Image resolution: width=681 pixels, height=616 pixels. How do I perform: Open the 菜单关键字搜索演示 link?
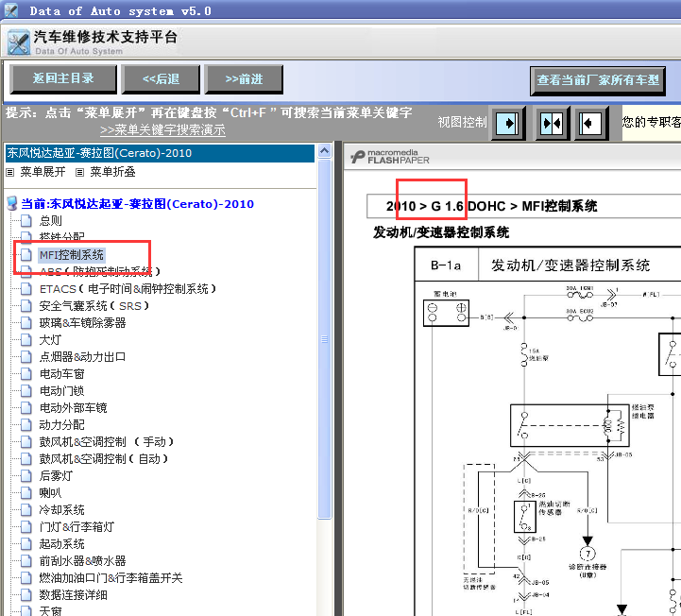[162, 129]
